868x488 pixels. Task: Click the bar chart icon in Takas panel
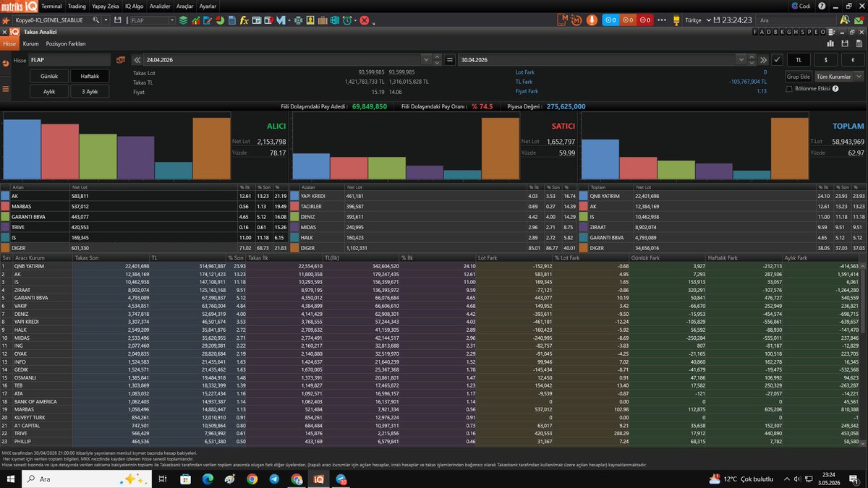pyautogui.click(x=830, y=44)
